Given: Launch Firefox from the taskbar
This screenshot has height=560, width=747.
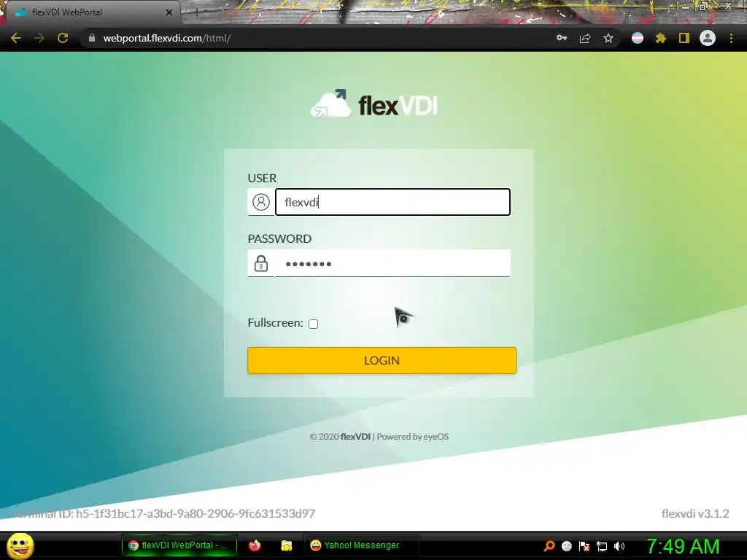Looking at the screenshot, I should [255, 545].
